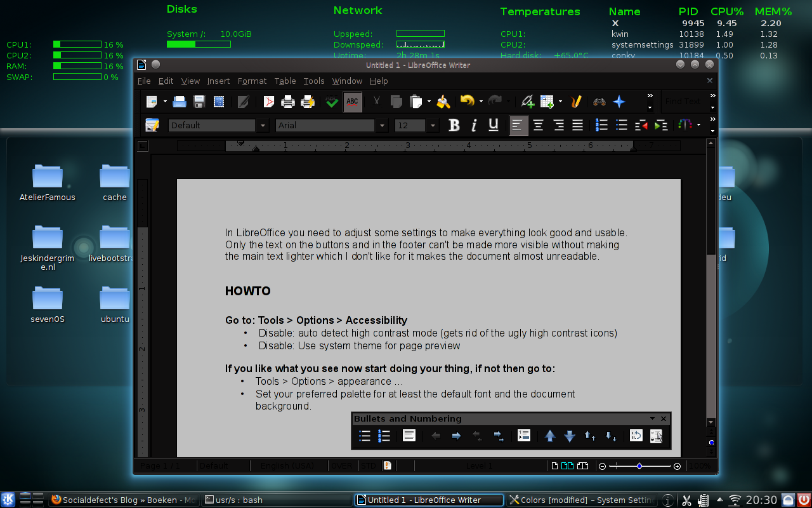Viewport: 812px width, 508px height.
Task: Click the Format Paintbrush icon
Action: click(x=443, y=102)
